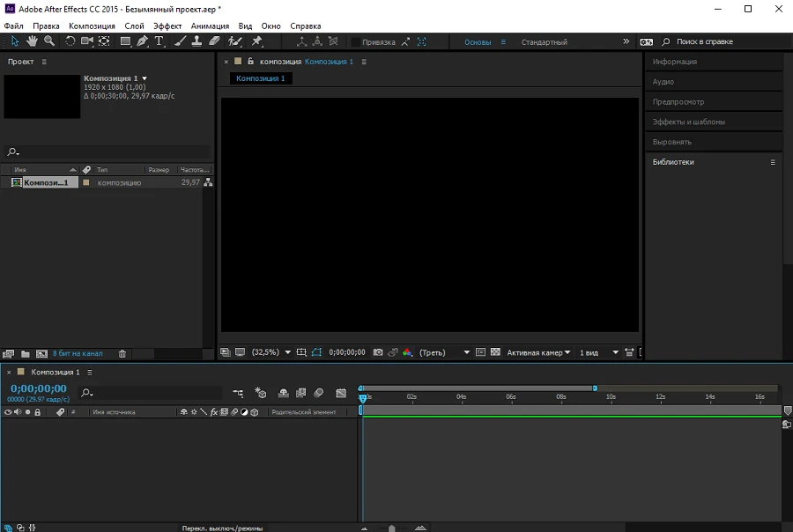Open the resolution (Треть) dropdown
This screenshot has width=793, height=532.
[444, 352]
